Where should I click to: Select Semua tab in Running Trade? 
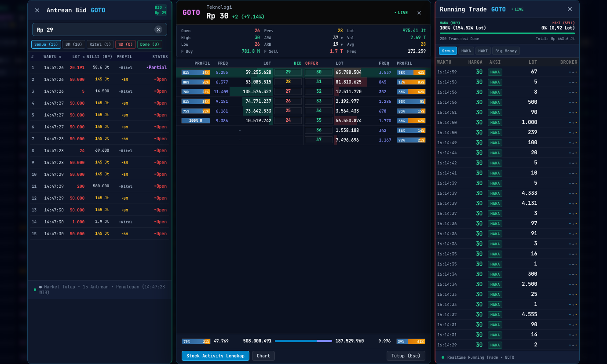coord(448,51)
